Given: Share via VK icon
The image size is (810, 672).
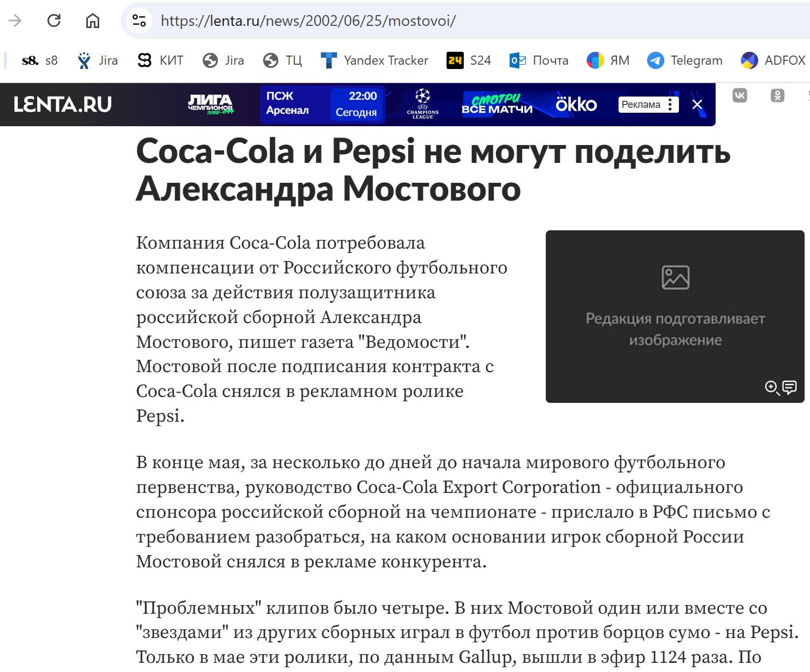Looking at the screenshot, I should (x=740, y=96).
